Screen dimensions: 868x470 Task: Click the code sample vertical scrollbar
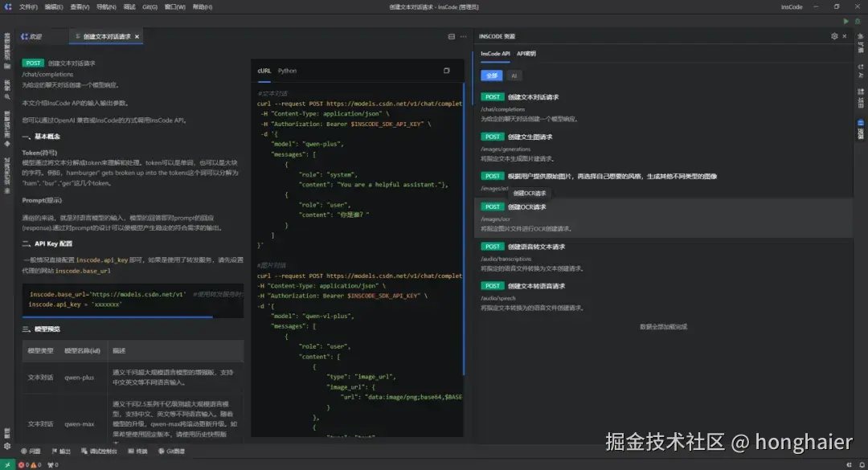464,229
